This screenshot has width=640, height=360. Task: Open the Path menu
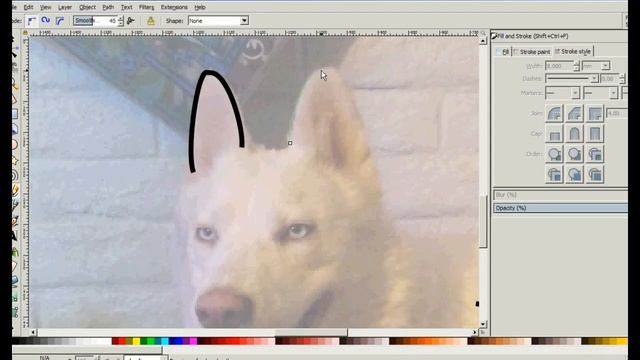108,7
